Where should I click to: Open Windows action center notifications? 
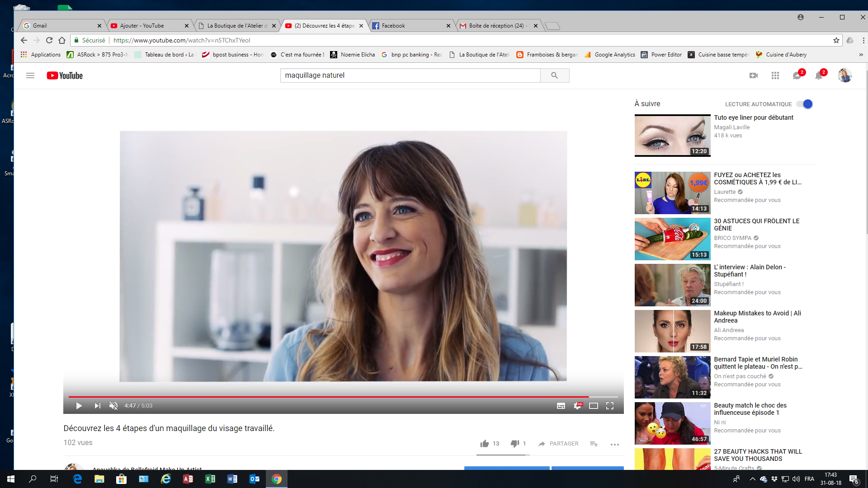click(854, 479)
